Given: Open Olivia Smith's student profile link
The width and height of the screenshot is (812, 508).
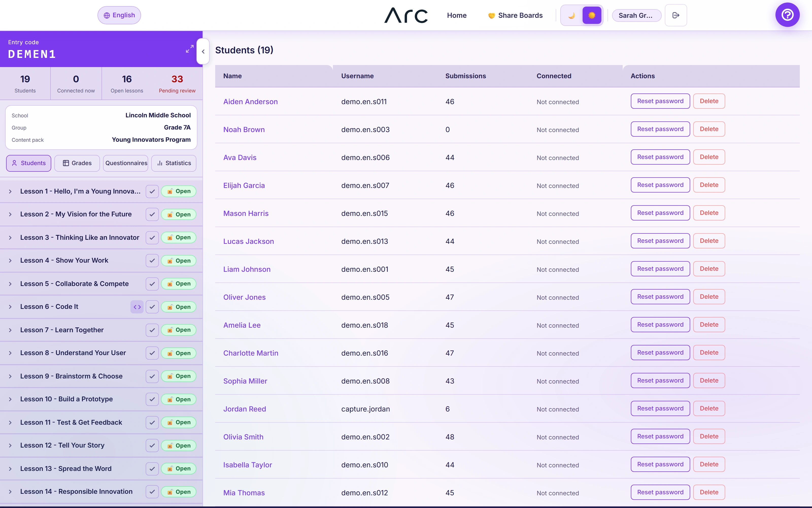Looking at the screenshot, I should (243, 437).
